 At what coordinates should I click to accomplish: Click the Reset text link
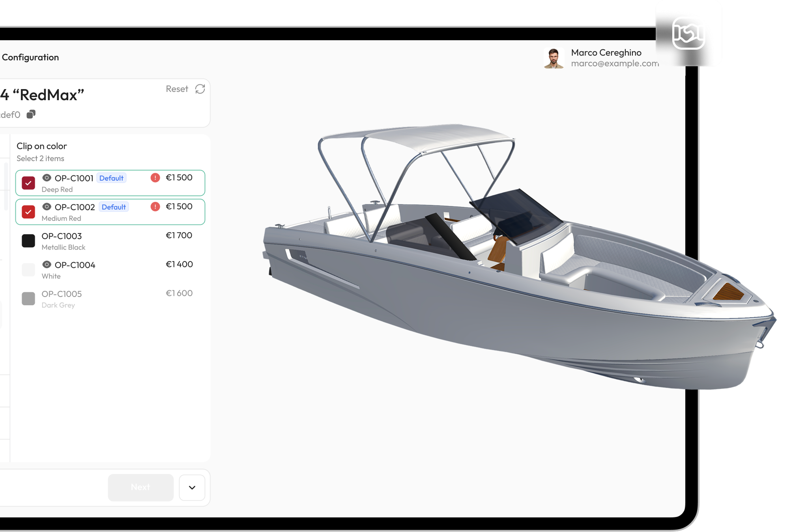pyautogui.click(x=177, y=89)
